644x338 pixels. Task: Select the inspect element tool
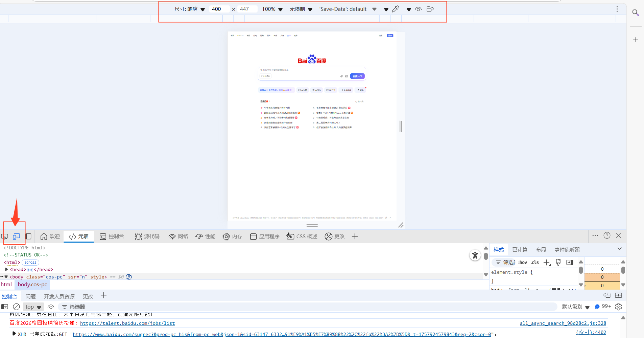pos(5,236)
